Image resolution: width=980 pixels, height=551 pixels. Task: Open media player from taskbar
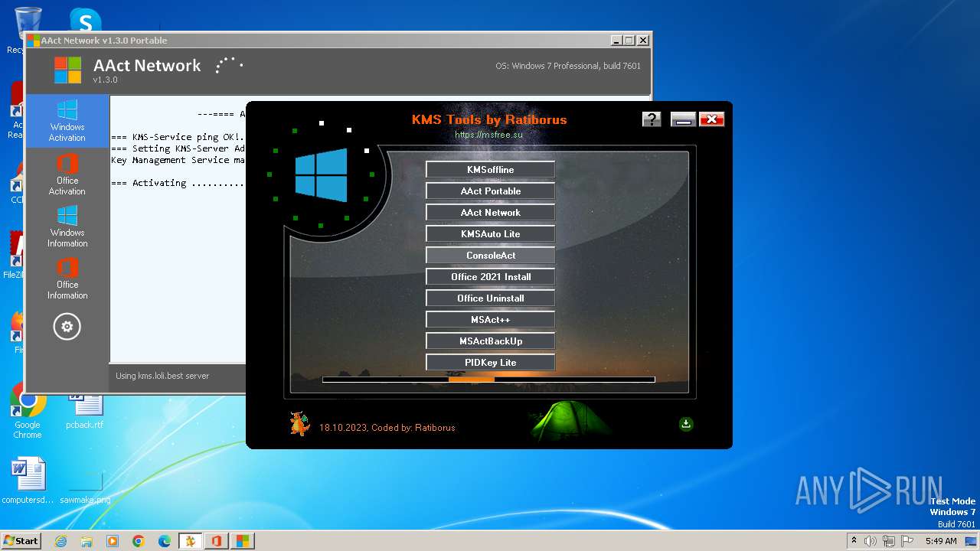113,541
